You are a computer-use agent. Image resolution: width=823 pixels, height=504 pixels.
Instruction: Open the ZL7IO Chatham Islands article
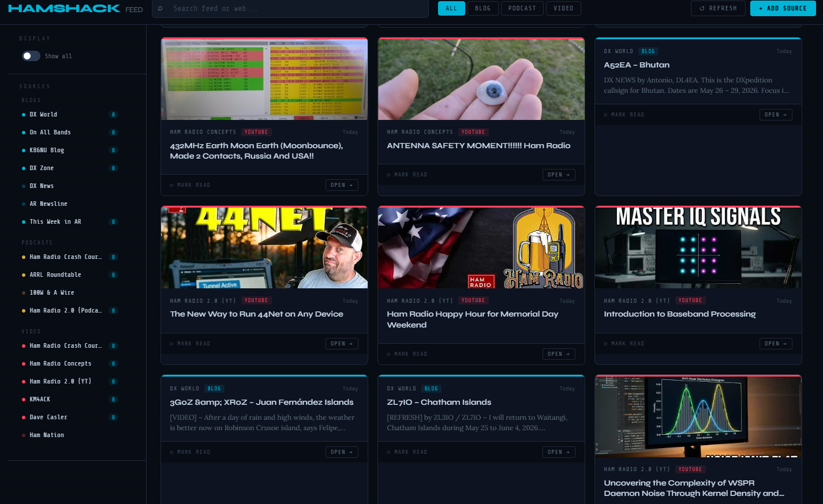pyautogui.click(x=559, y=452)
